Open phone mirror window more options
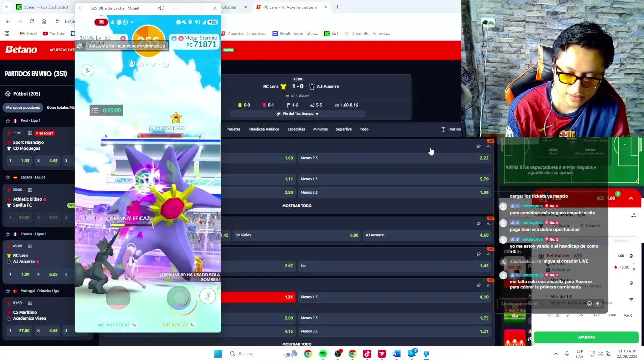 (174, 8)
